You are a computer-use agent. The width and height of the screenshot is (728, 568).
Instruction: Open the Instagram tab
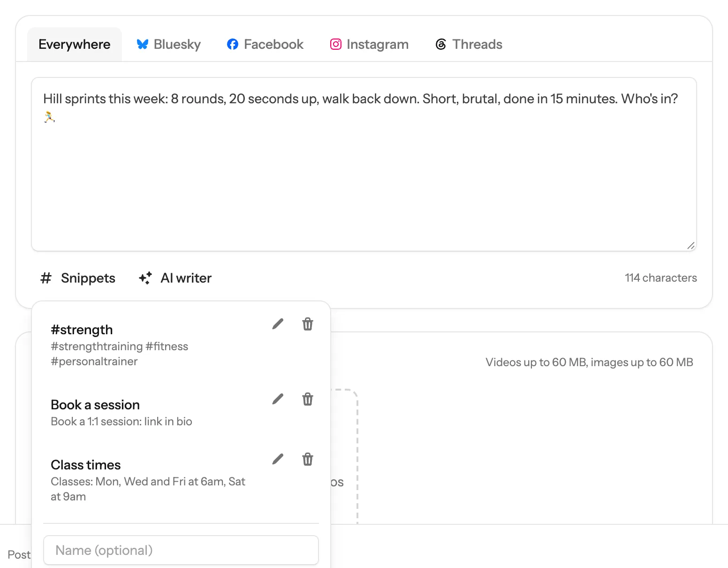(x=369, y=44)
